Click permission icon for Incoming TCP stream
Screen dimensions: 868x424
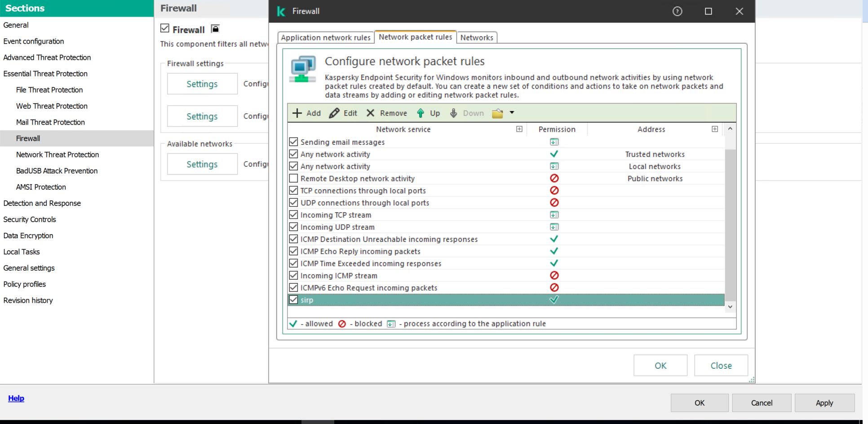(x=554, y=215)
